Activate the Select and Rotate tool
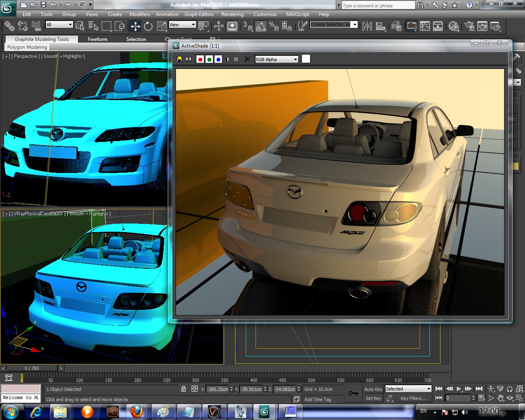 pyautogui.click(x=148, y=26)
